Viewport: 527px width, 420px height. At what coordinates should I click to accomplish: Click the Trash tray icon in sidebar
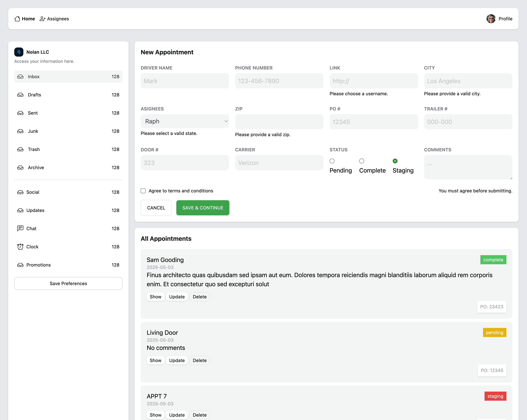(x=20, y=149)
